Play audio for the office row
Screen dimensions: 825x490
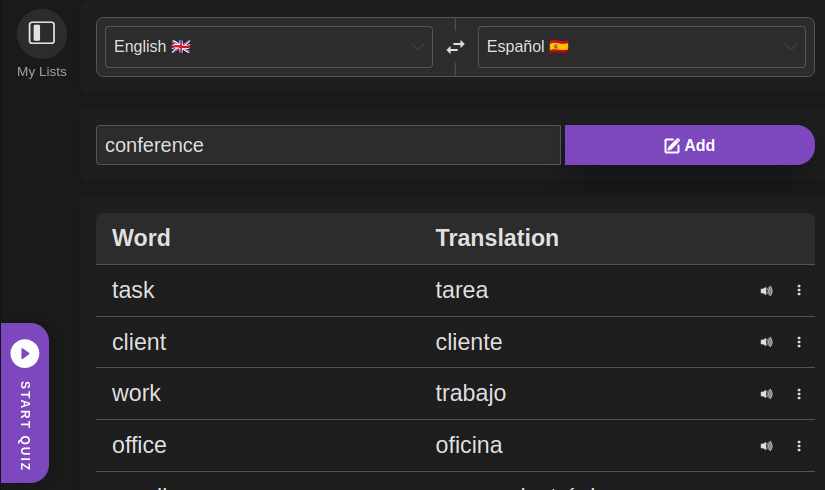point(766,446)
